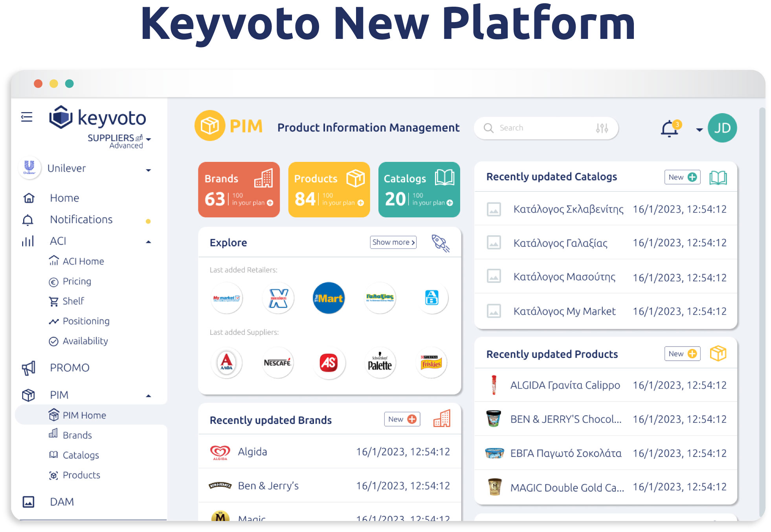Open product ALGIDA Γρανίτα Calippo
Viewport: 771px width, 532px height.
[x=606, y=385]
